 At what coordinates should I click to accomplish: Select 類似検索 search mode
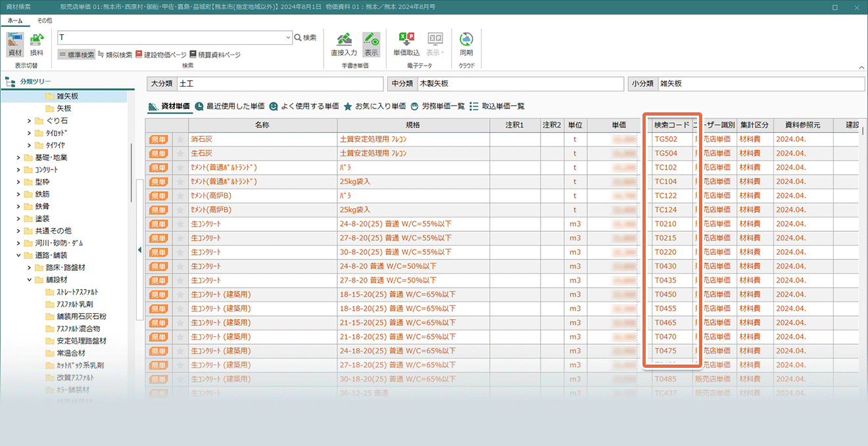[x=115, y=55]
